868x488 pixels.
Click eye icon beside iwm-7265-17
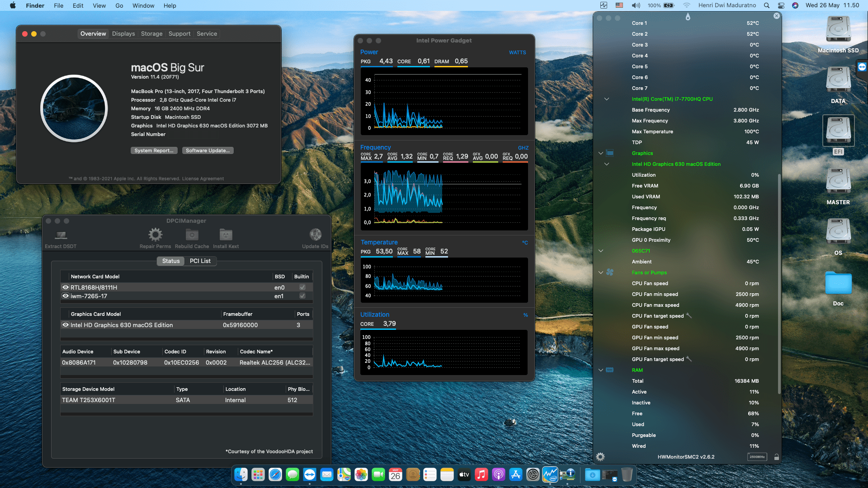(x=66, y=296)
